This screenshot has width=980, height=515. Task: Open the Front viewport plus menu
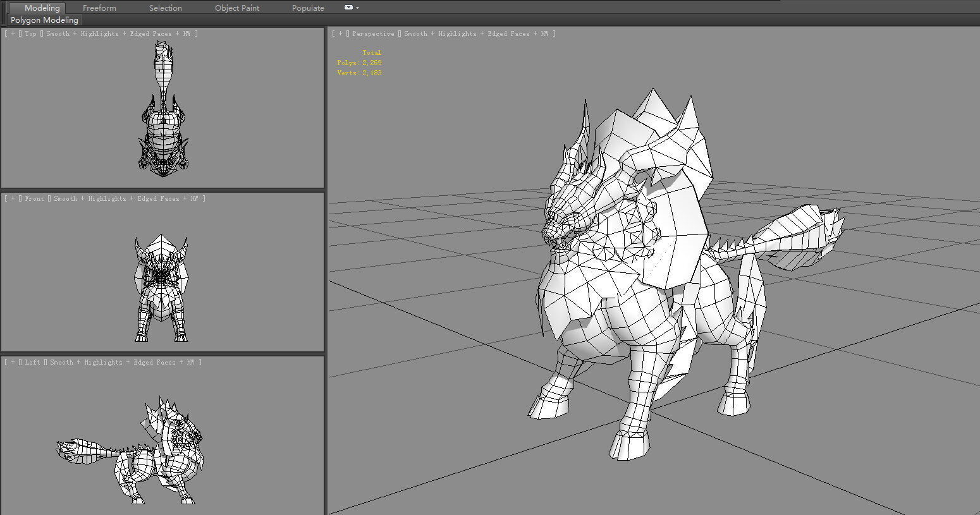click(12, 198)
